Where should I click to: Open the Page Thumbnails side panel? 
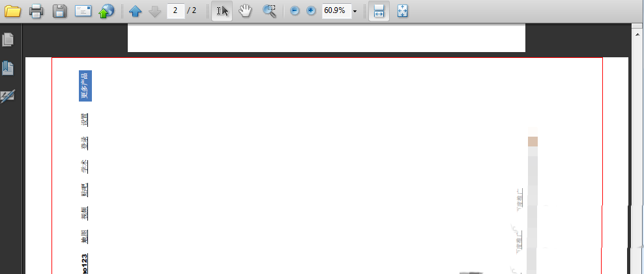tap(8, 40)
